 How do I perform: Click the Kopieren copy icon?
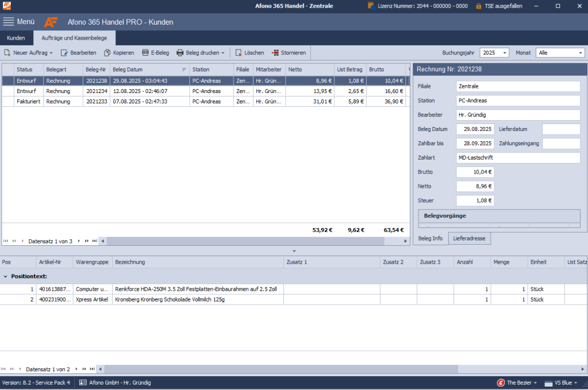[107, 53]
